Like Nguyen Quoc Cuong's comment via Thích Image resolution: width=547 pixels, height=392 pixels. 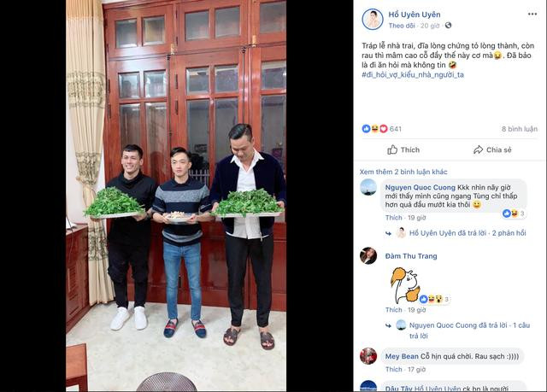393,218
